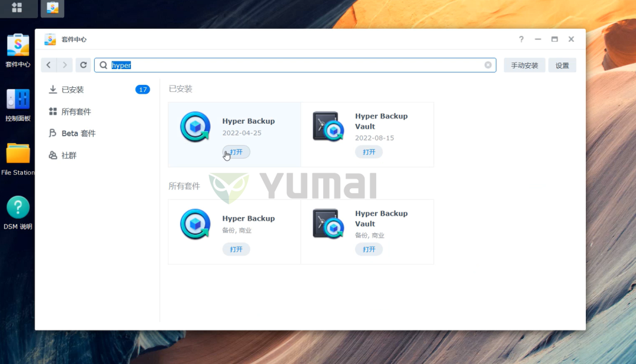Click the 手动安装 button
This screenshot has width=636, height=364.
click(524, 65)
